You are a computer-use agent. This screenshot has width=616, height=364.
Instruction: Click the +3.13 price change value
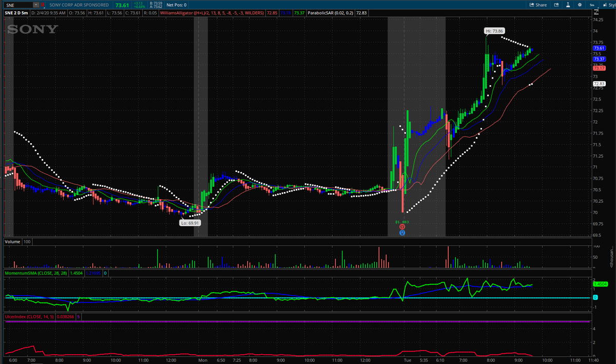click(x=138, y=3)
